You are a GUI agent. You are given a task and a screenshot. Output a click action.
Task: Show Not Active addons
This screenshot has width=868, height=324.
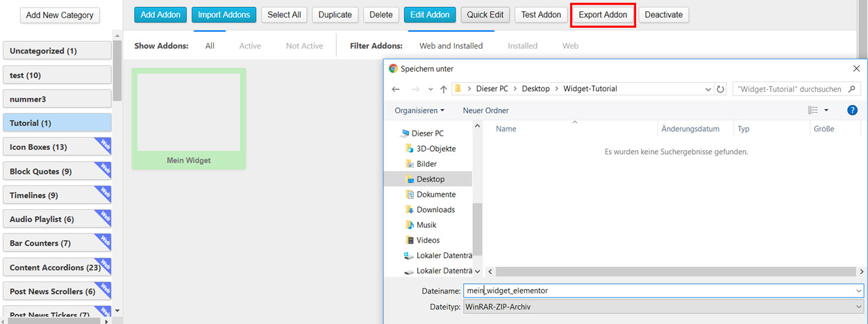(x=305, y=46)
